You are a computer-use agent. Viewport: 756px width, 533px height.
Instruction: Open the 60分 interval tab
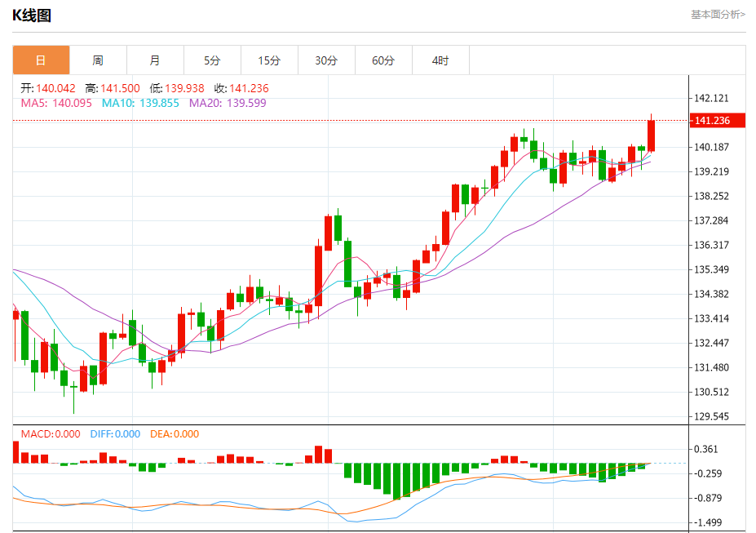click(x=383, y=60)
